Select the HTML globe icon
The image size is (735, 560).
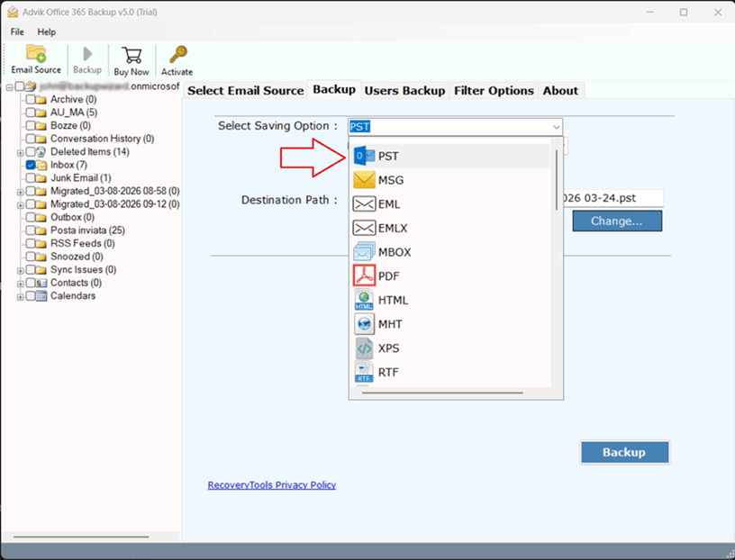[364, 300]
